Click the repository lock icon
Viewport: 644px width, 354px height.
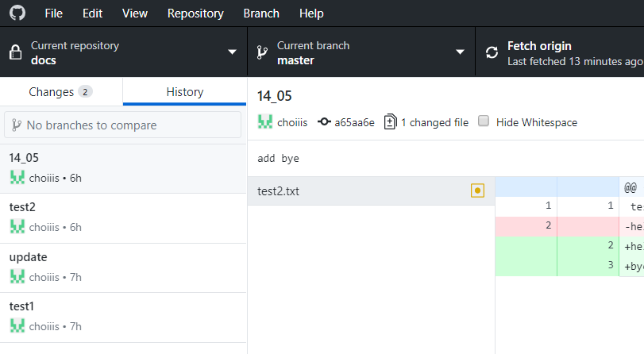(15, 52)
